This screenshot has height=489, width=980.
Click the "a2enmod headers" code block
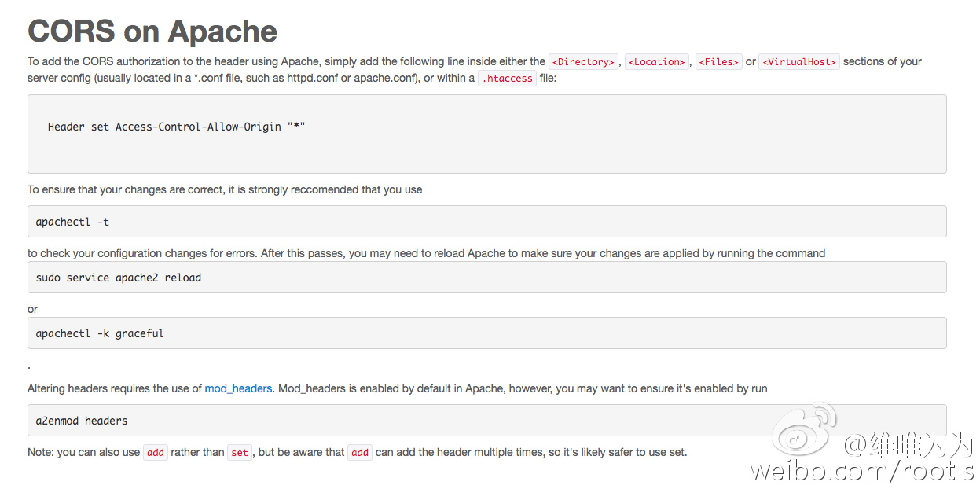pyautogui.click(x=82, y=421)
